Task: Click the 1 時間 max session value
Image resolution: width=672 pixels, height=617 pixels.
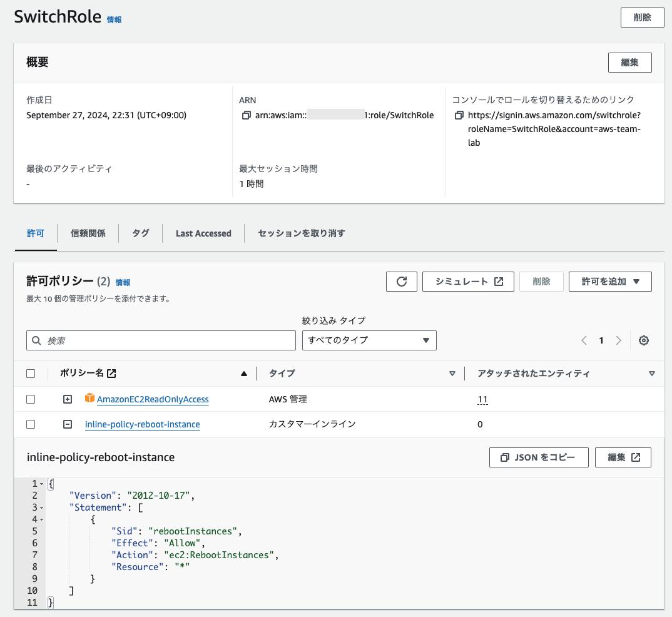Action: (252, 184)
